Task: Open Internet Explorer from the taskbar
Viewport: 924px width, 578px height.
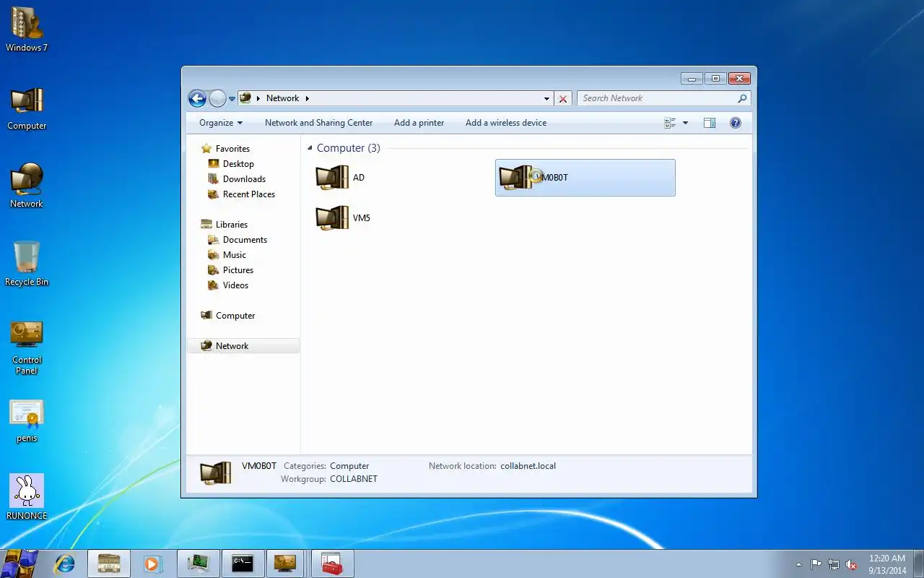Action: (65, 564)
